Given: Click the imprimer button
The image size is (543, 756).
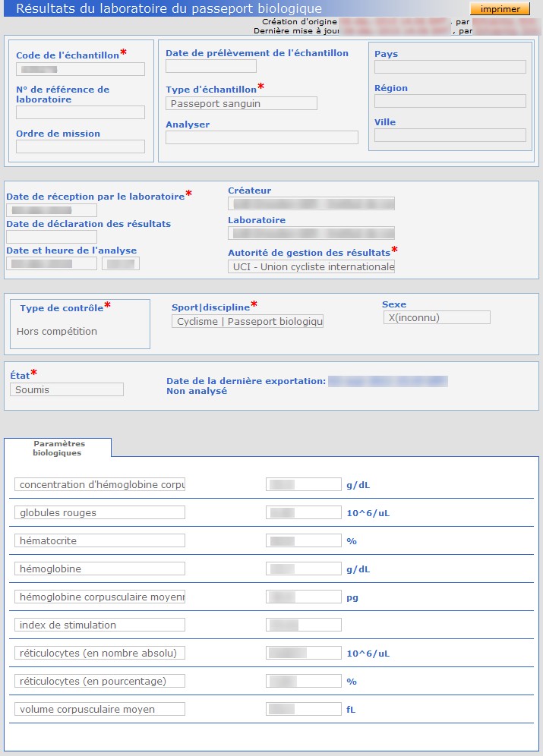Looking at the screenshot, I should [x=500, y=9].
